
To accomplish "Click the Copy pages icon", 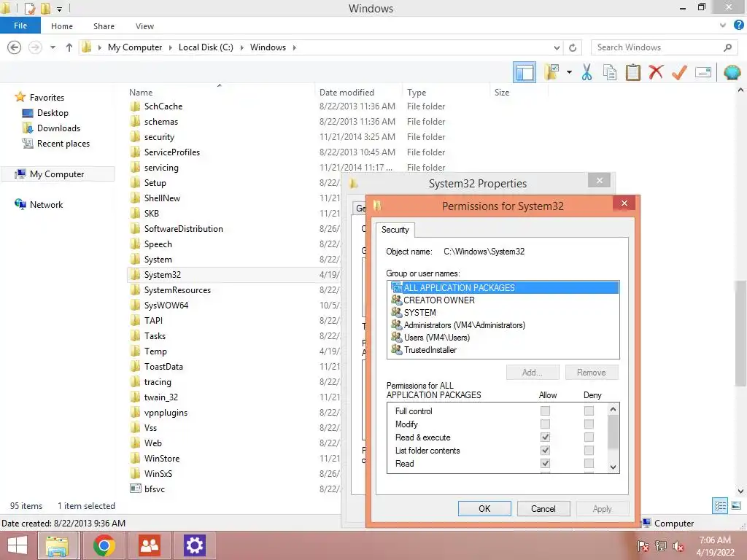I will click(609, 72).
